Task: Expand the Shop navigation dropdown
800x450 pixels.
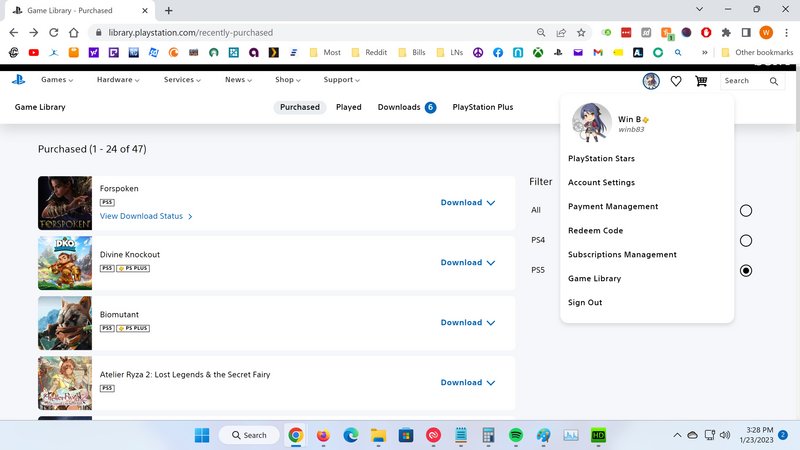Action: coord(288,80)
